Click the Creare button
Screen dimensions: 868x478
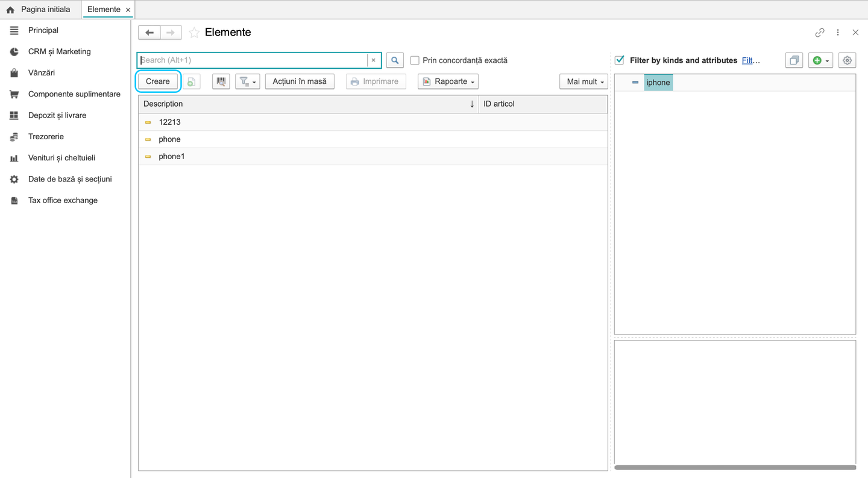(x=158, y=81)
